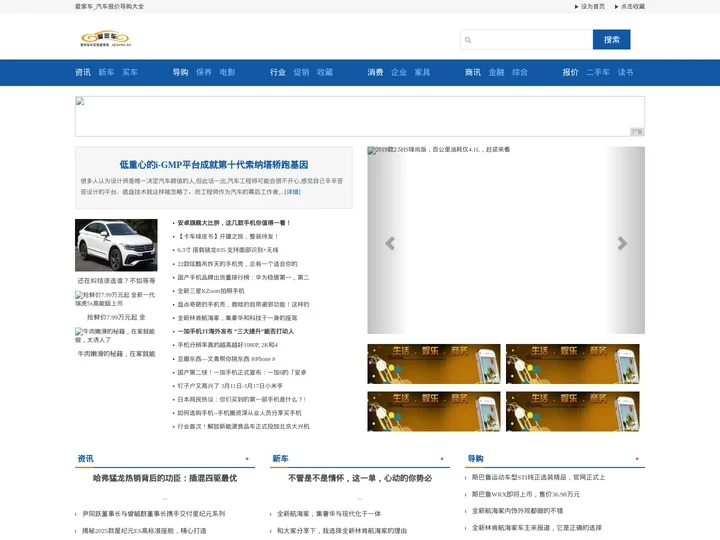
Task: Focus the search input field
Action: pos(527,39)
